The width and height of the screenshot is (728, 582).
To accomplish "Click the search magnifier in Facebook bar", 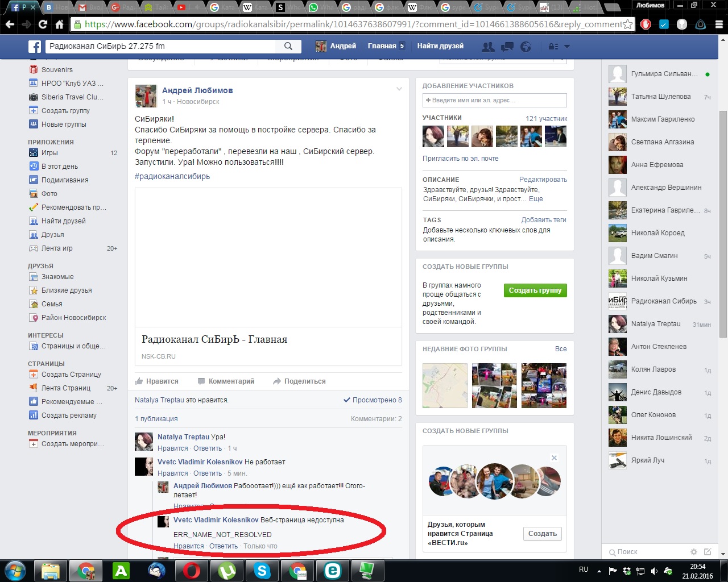I will [288, 47].
